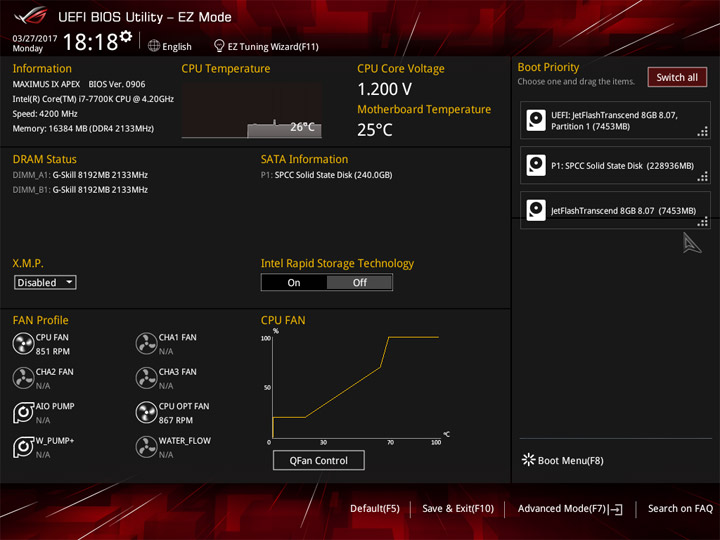720x540 pixels.
Task: Click Memory: 16384 MB information line
Action: pos(83,129)
